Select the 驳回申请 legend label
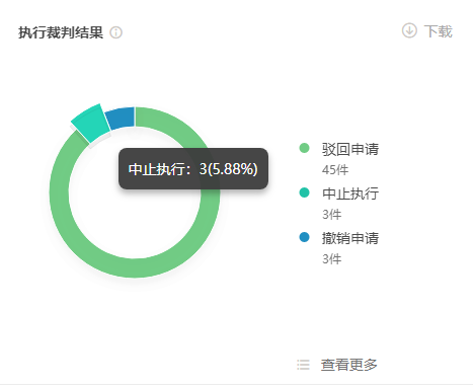 pos(350,149)
